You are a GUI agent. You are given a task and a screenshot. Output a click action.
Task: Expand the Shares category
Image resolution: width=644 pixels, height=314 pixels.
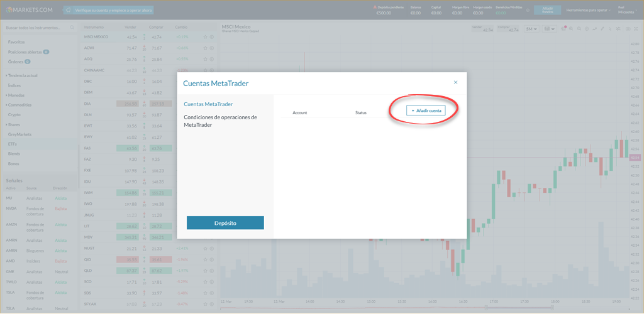click(13, 124)
